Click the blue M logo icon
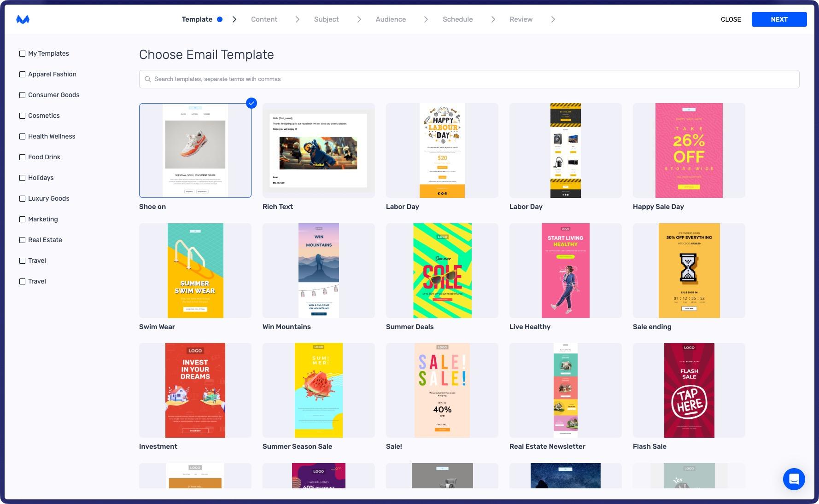 tap(23, 19)
